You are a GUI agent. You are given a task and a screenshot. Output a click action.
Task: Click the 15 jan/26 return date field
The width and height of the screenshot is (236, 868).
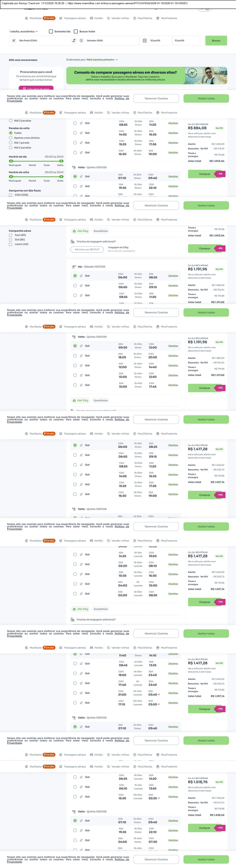(x=187, y=40)
